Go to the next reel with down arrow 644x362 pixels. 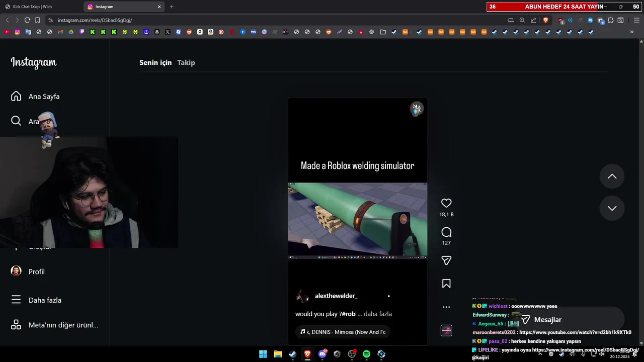click(x=612, y=208)
